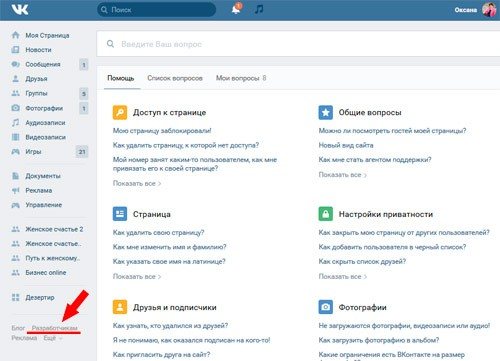Go to Моя Страница home icon

click(15, 35)
